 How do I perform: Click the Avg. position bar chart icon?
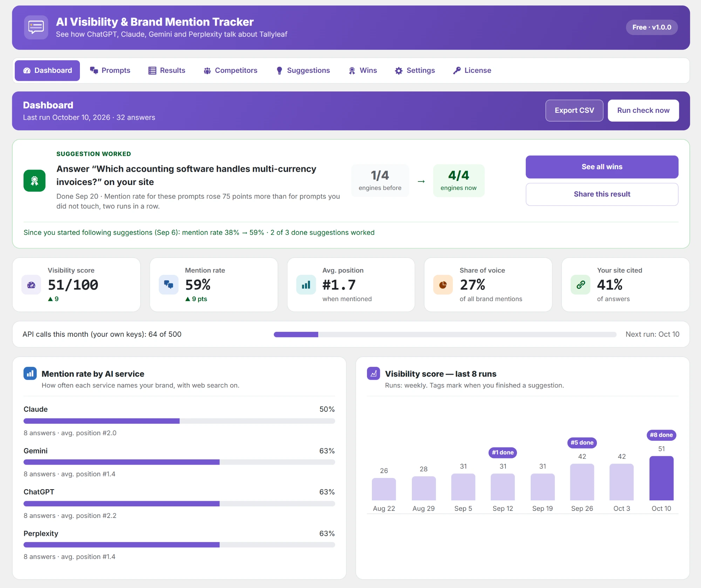click(306, 285)
